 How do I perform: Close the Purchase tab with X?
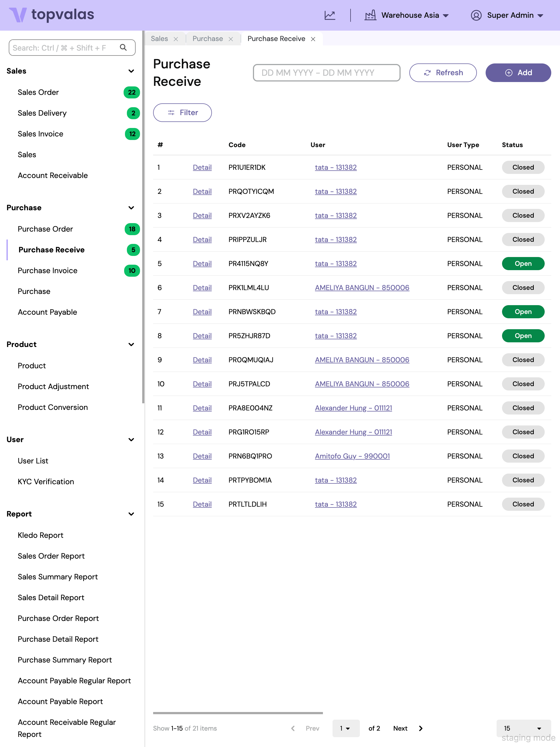click(x=231, y=39)
